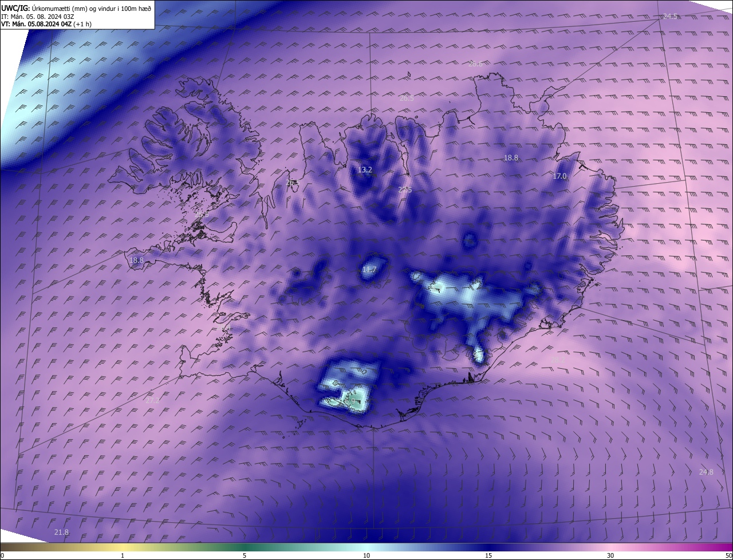Click the 1 tick on the colour scale
Image resolution: width=733 pixels, height=560 pixels.
tap(123, 555)
